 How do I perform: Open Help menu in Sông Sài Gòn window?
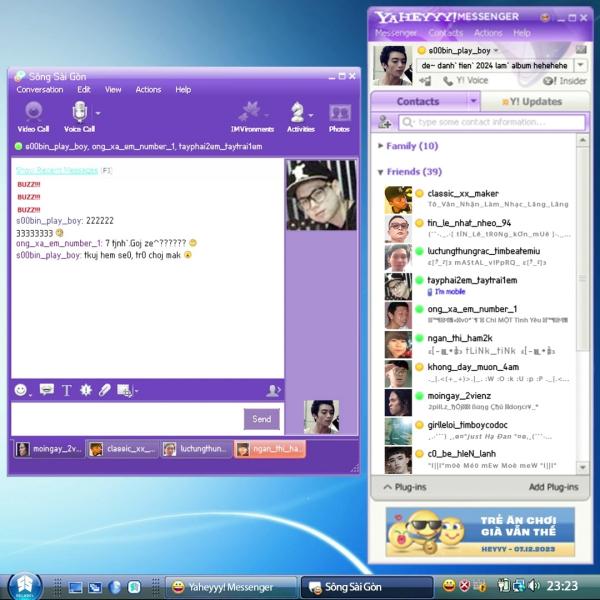click(x=183, y=90)
